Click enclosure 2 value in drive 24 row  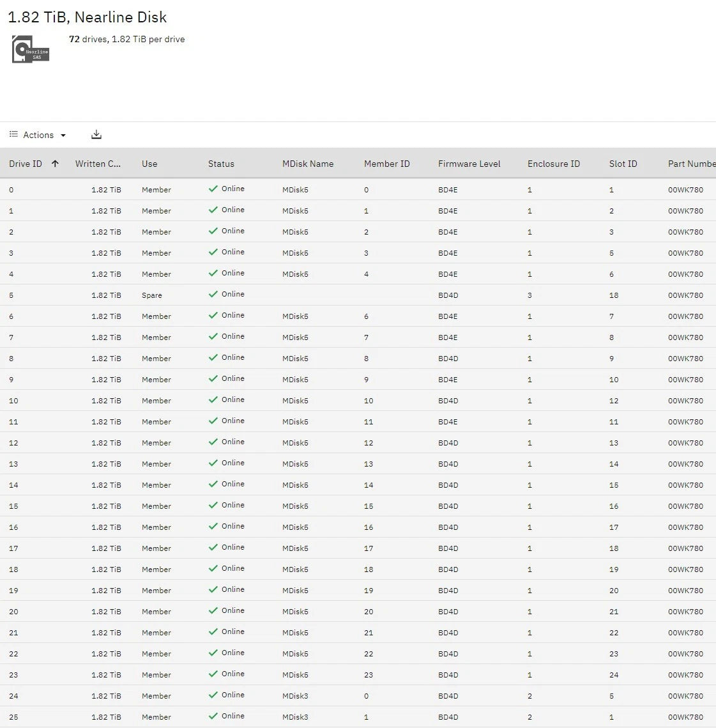(529, 696)
